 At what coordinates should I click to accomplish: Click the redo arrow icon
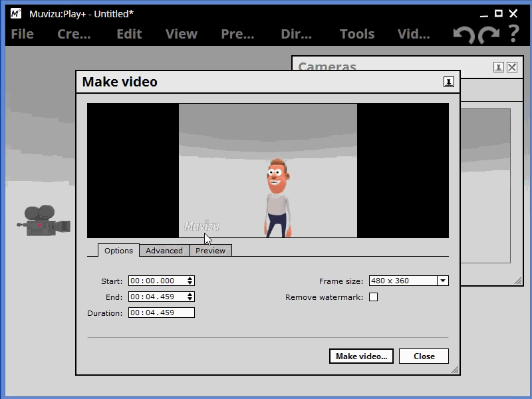(489, 35)
